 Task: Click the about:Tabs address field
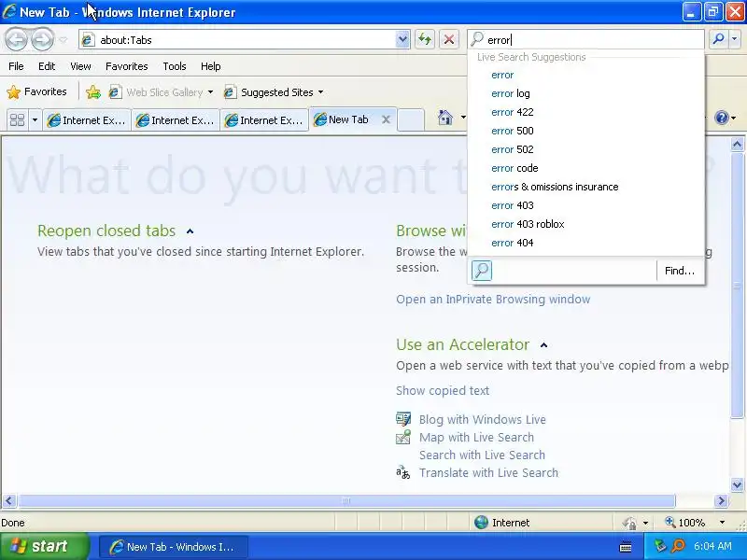(237, 40)
